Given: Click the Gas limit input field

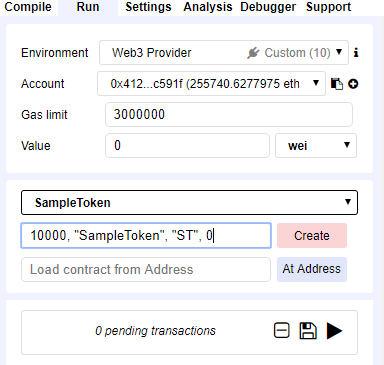Looking at the screenshot, I should point(229,114).
